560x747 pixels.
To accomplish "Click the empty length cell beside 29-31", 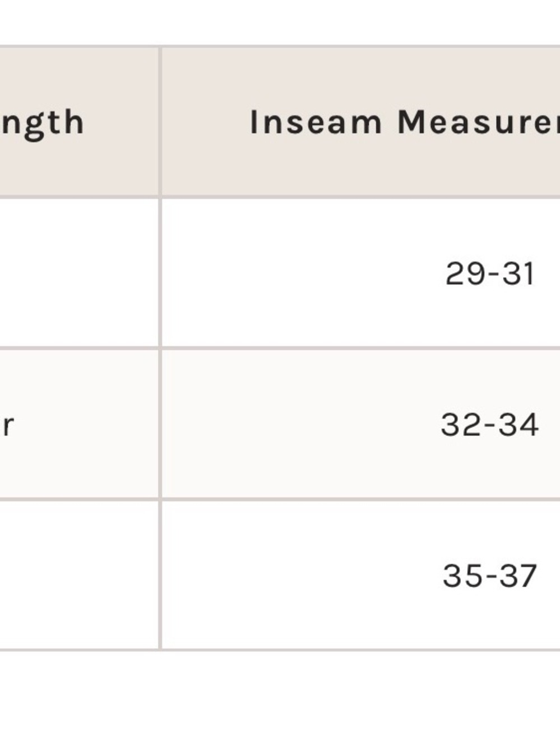I will pyautogui.click(x=79, y=273).
